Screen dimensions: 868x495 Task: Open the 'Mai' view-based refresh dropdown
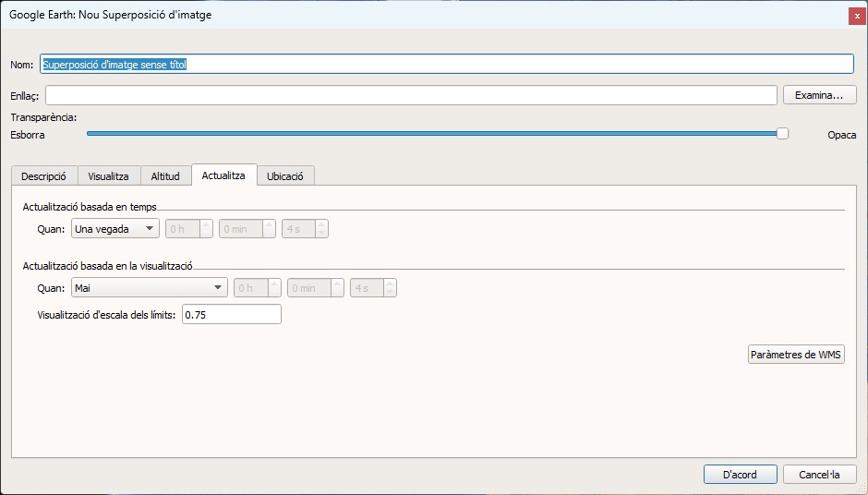click(x=149, y=288)
